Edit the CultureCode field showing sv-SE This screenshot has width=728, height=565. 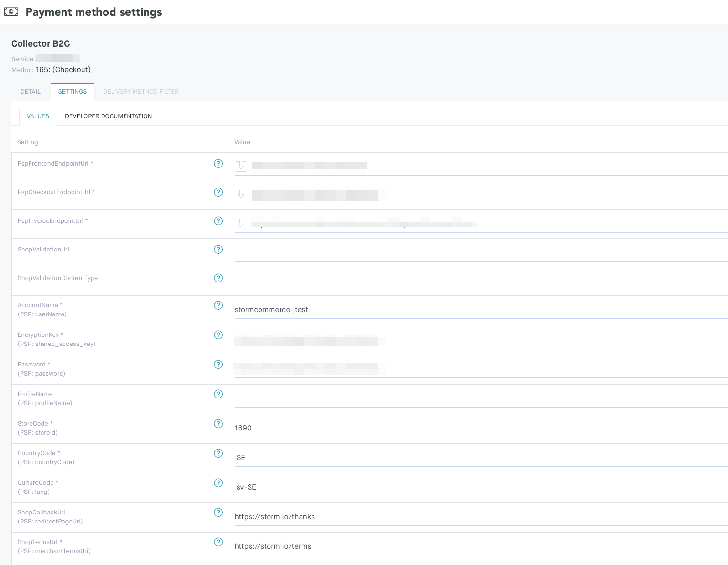pos(481,487)
